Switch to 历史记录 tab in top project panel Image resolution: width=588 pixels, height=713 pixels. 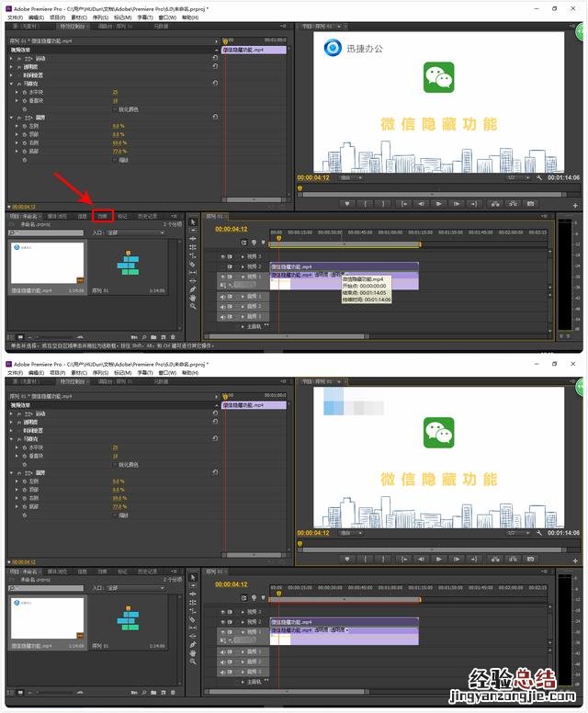tap(147, 216)
